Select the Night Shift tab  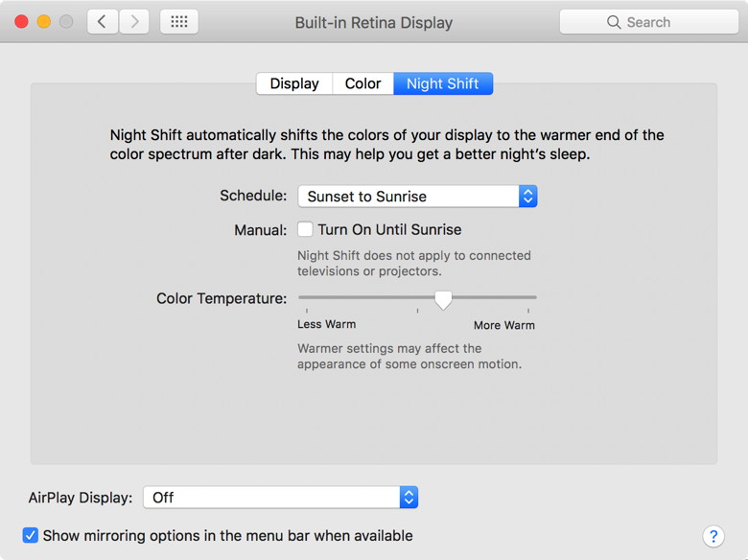click(443, 83)
